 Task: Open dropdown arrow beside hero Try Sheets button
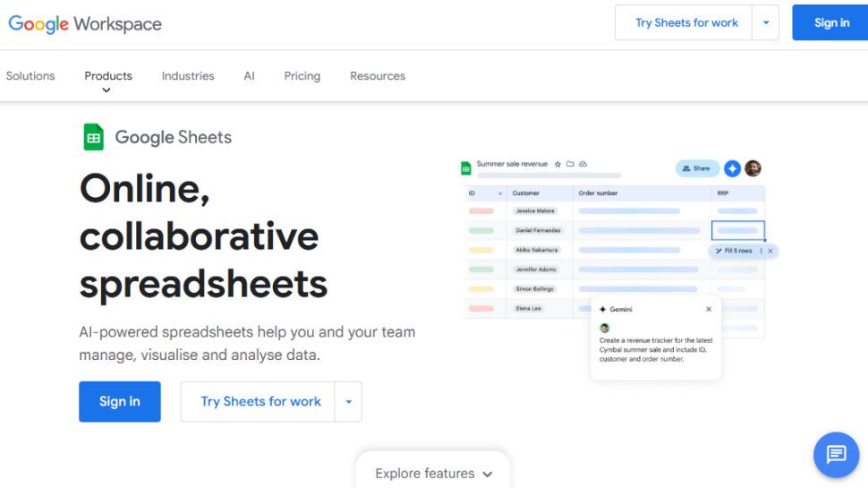pyautogui.click(x=348, y=402)
